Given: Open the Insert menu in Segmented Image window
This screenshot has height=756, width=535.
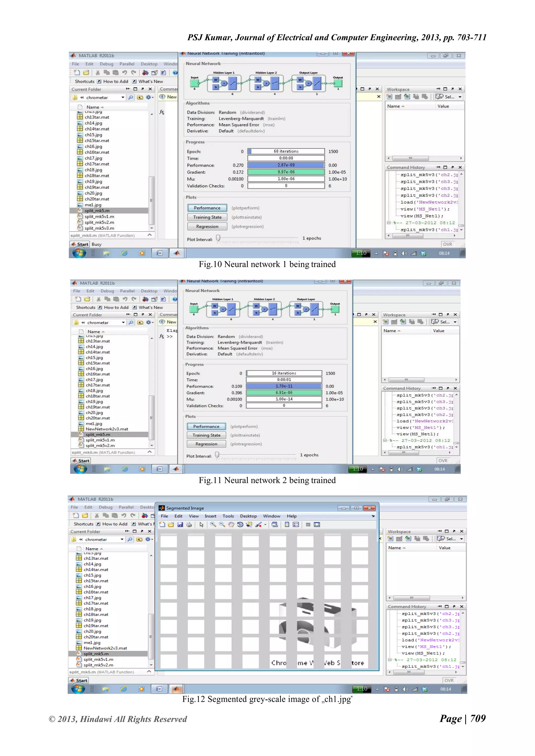Looking at the screenshot, I should (211, 516).
